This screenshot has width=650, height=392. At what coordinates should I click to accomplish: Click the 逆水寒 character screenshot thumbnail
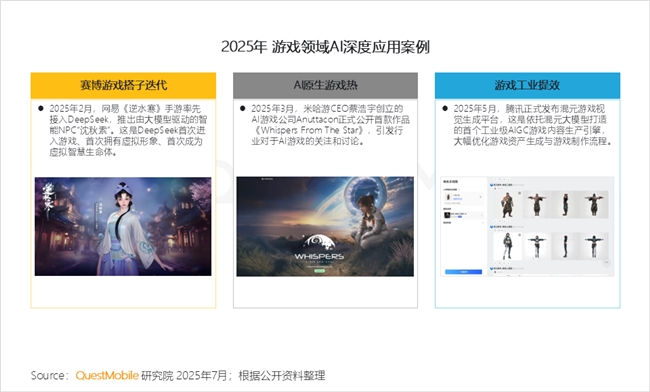tap(123, 227)
